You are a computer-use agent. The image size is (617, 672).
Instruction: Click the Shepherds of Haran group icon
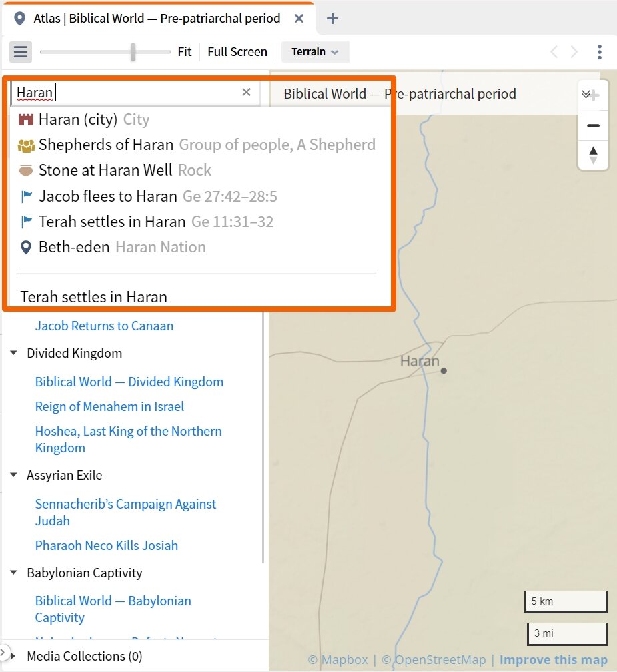25,144
